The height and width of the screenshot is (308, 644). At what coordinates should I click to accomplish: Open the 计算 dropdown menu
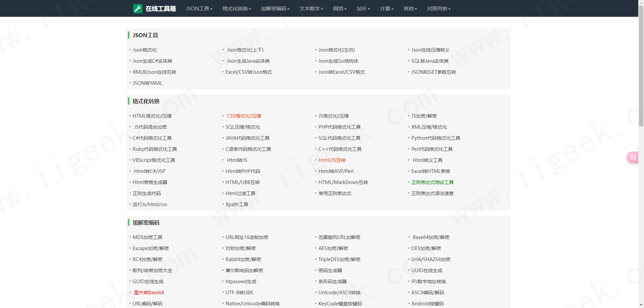(387, 9)
